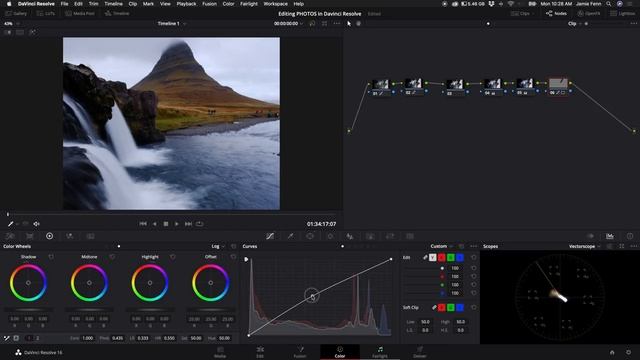Open the Playback menu

(186, 4)
